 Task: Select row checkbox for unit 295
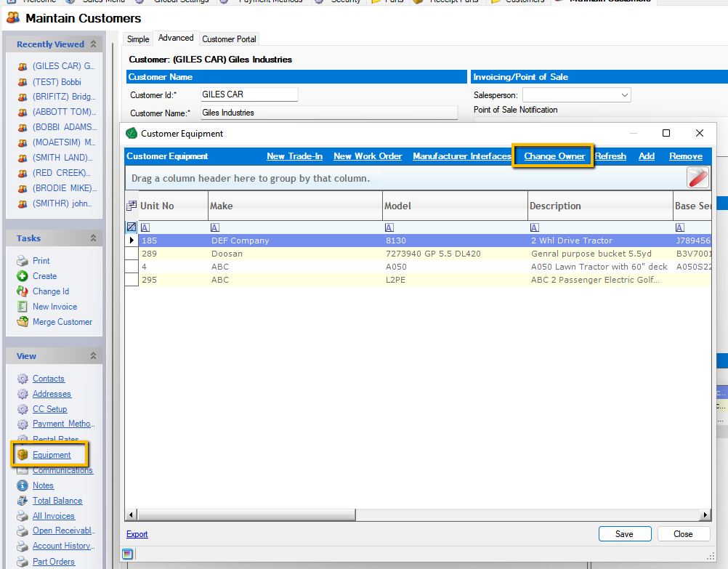click(x=132, y=280)
